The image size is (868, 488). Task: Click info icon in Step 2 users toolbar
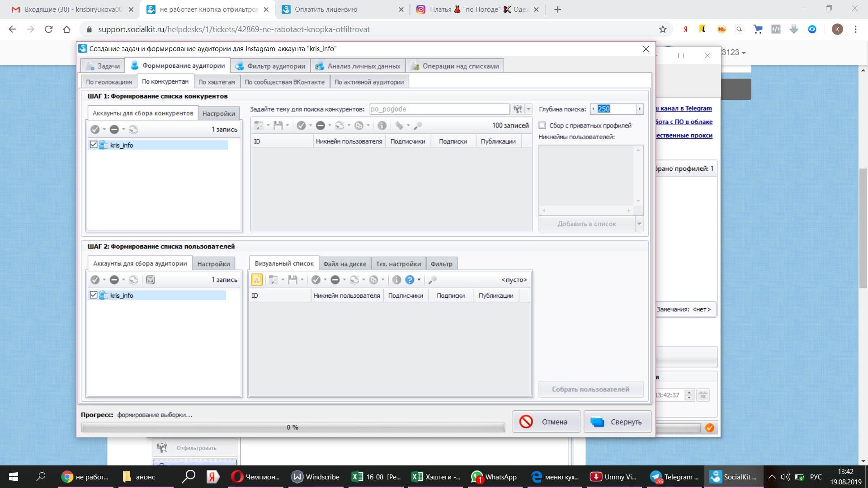click(x=396, y=280)
